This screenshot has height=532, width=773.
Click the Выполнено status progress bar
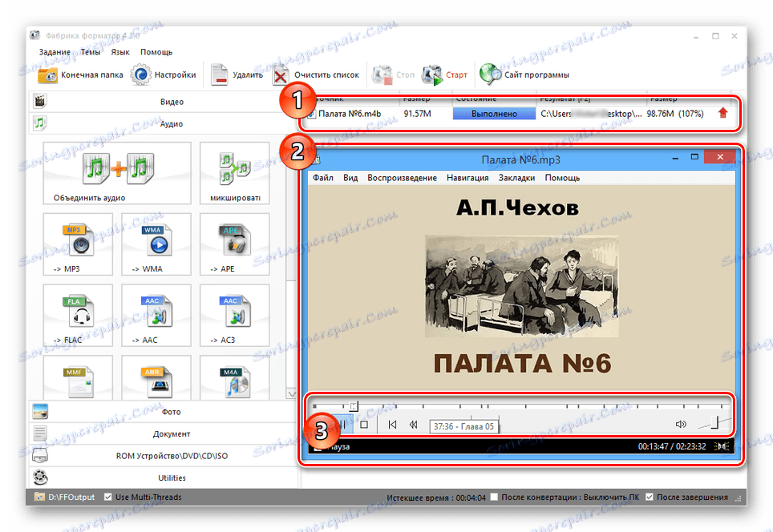point(494,114)
